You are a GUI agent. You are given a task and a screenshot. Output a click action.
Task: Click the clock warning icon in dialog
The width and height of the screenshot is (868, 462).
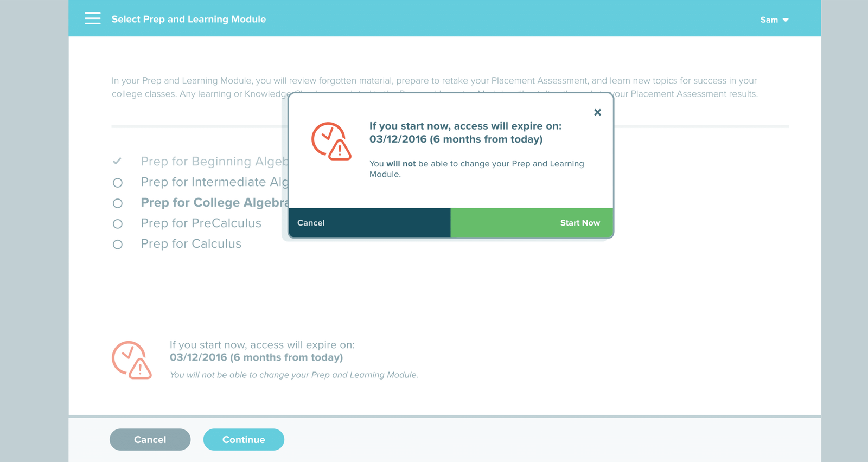tap(331, 141)
